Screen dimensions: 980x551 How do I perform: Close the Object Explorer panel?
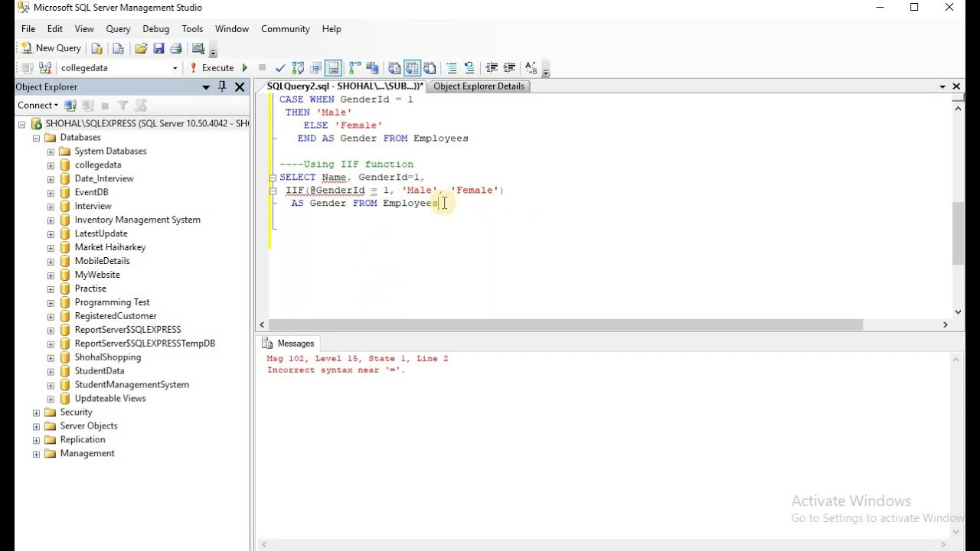240,87
